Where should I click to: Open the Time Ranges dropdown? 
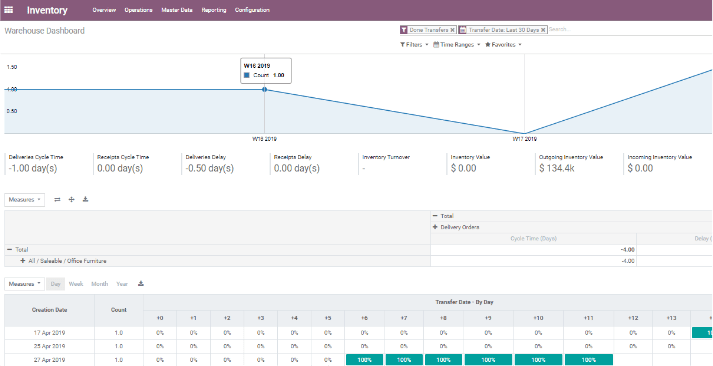click(457, 45)
